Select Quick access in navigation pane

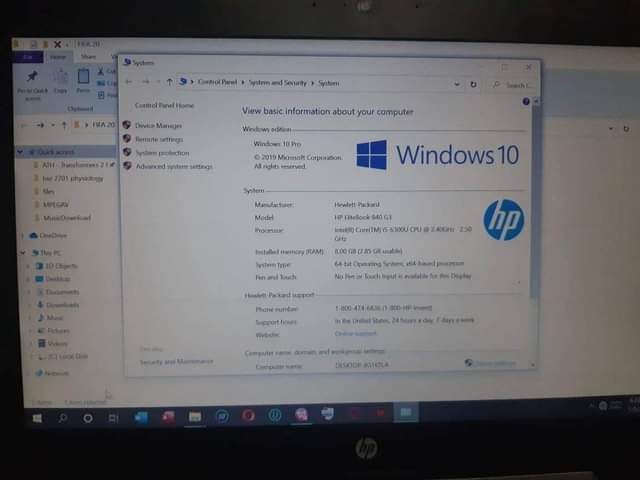(56, 152)
